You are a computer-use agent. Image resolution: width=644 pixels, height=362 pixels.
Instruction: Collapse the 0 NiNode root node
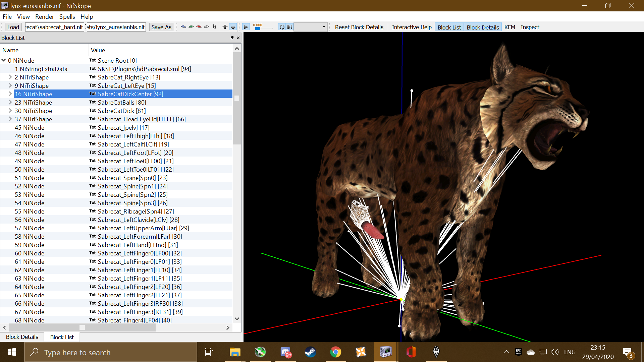tap(4, 60)
